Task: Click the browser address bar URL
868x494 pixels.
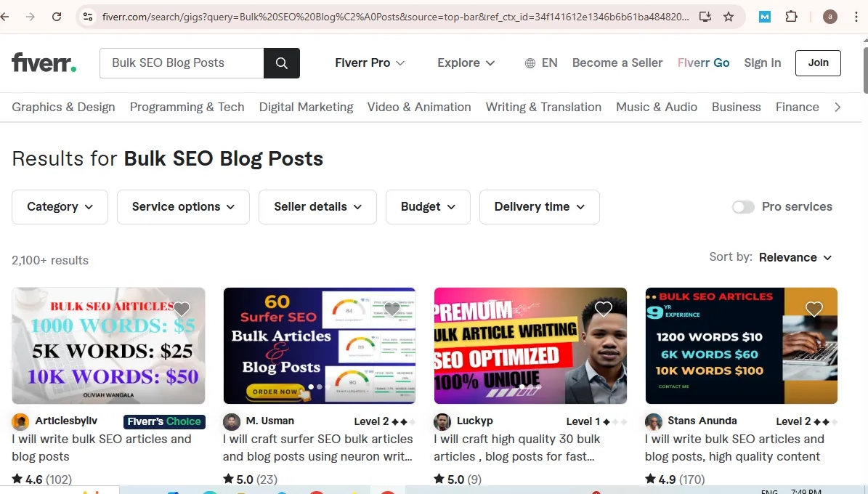Action: [x=395, y=17]
